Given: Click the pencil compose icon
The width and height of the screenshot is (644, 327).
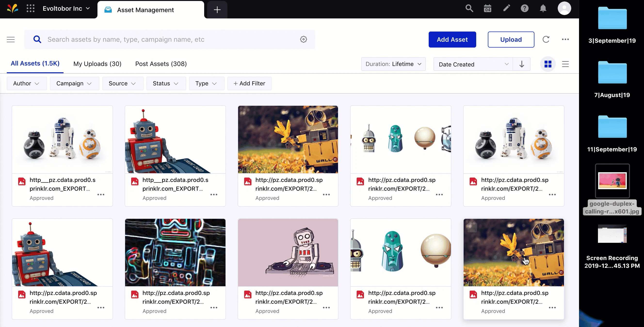Looking at the screenshot, I should [506, 8].
